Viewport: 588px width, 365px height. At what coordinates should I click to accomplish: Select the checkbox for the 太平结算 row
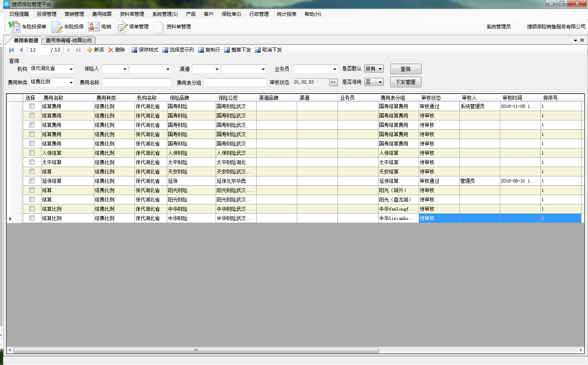[x=32, y=162]
